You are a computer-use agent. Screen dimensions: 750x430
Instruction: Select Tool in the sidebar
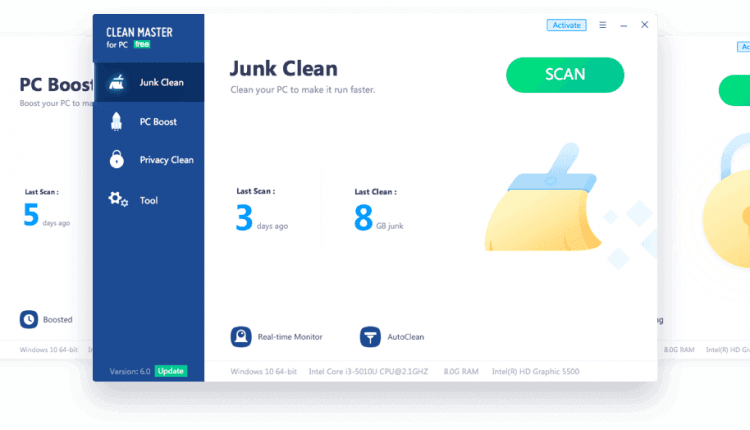(149, 200)
